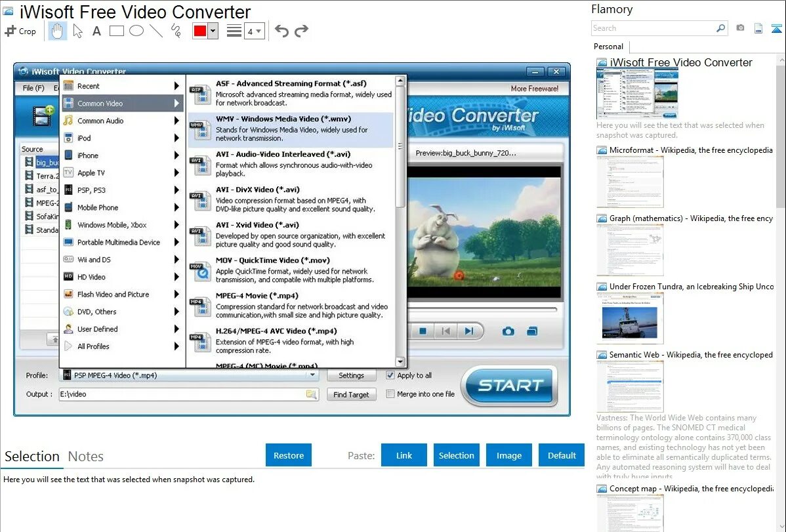Click the Settings button
Image resolution: width=786 pixels, height=532 pixels.
click(x=352, y=376)
